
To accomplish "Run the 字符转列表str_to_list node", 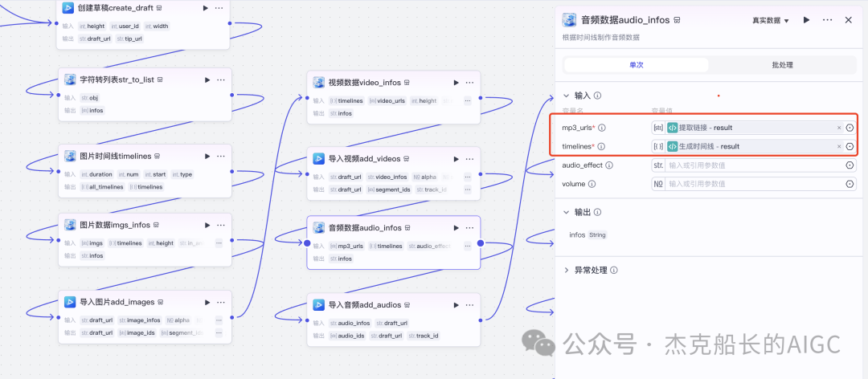I will [x=207, y=79].
